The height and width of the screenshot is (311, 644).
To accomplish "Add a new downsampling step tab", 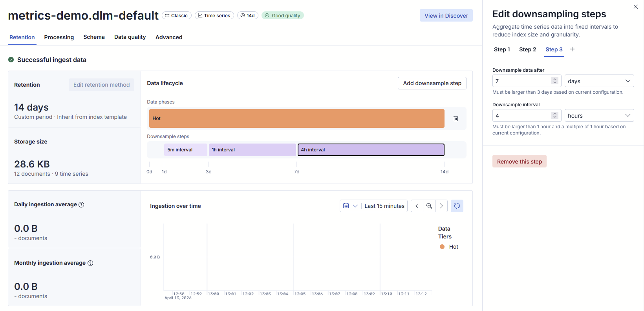I will (x=572, y=49).
